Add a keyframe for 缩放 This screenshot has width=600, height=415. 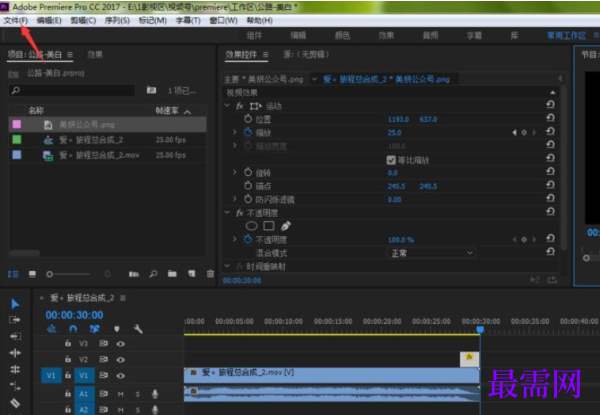point(524,133)
